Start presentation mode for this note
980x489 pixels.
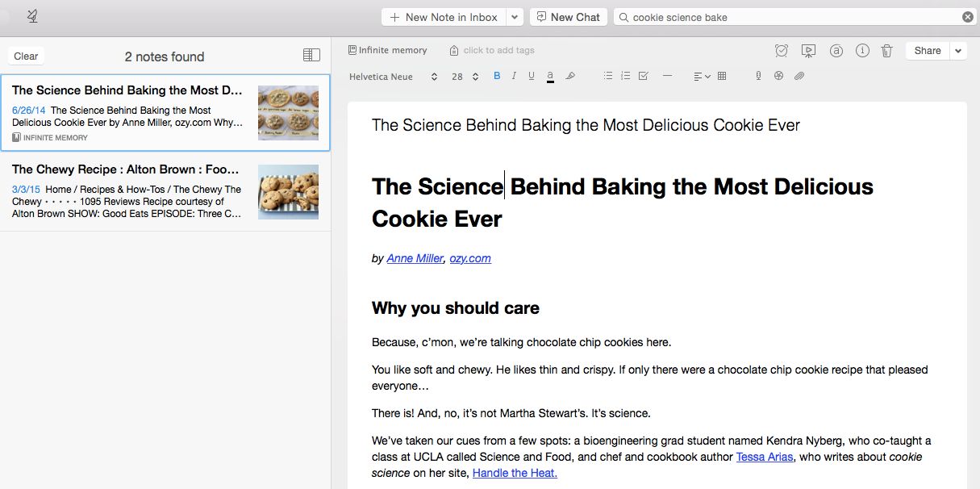808,51
